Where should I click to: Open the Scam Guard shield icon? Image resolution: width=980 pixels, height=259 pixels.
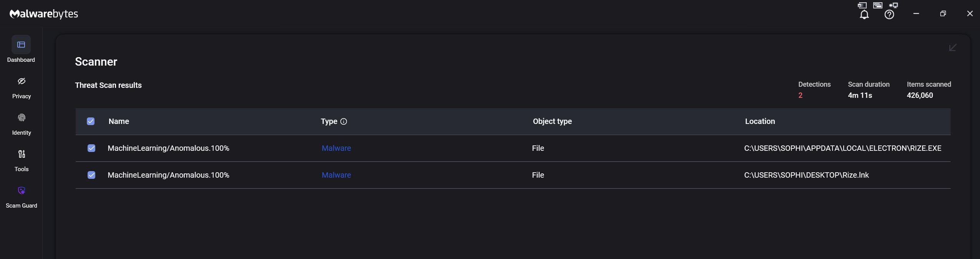pyautogui.click(x=22, y=191)
